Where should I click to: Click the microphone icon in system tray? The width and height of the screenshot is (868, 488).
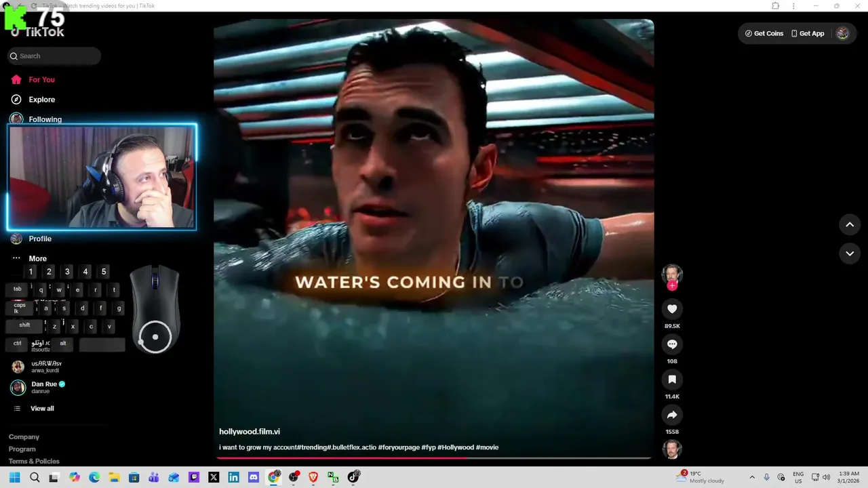767,477
